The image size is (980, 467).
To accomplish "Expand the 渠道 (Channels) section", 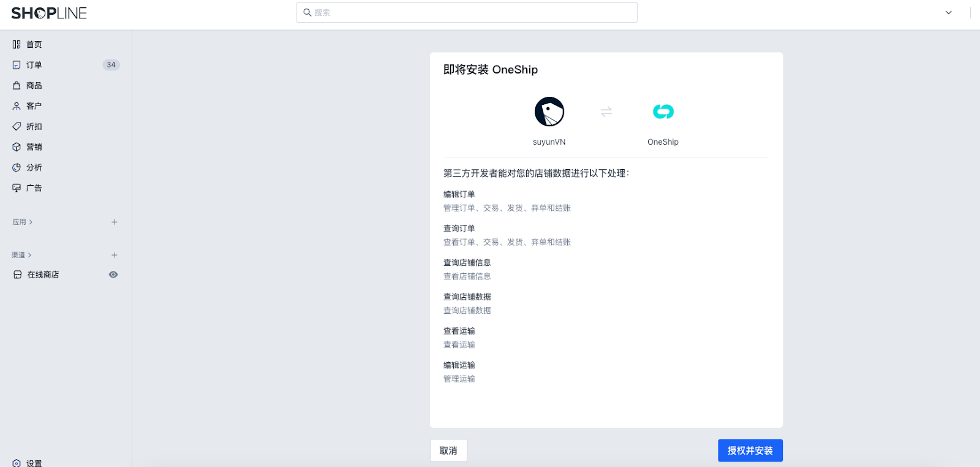I will (22, 255).
